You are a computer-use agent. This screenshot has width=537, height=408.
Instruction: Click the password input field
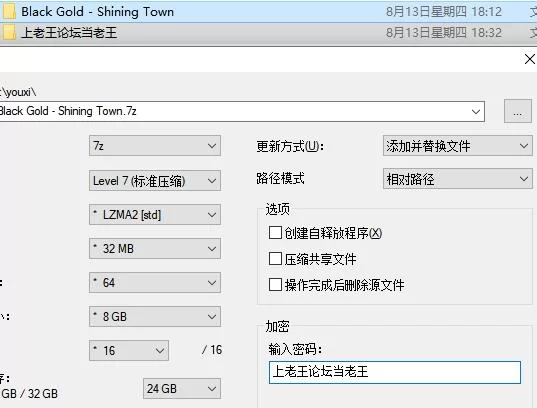click(x=395, y=372)
